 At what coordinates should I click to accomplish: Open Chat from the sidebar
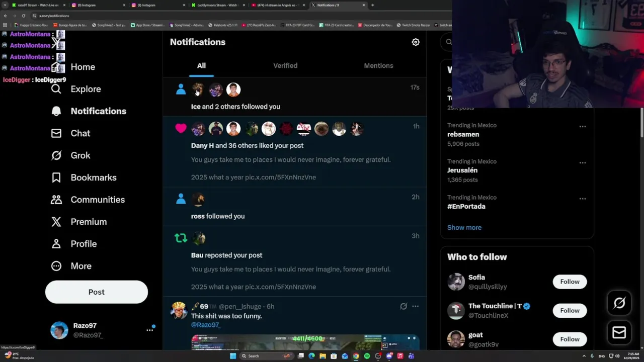coord(70,133)
